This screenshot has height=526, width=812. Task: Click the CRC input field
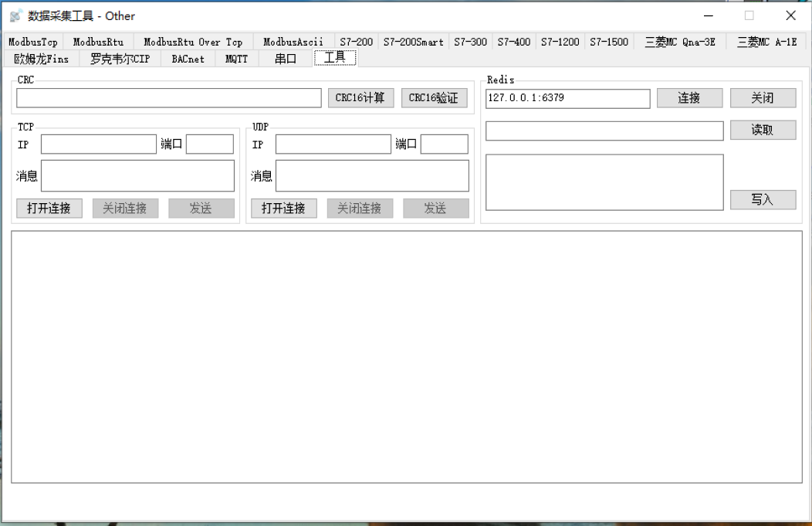tap(168, 98)
